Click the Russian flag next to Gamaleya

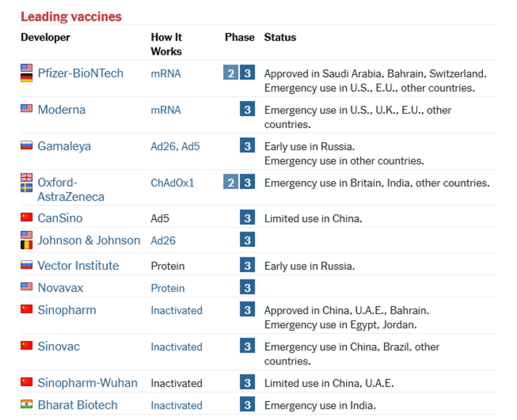tap(27, 146)
